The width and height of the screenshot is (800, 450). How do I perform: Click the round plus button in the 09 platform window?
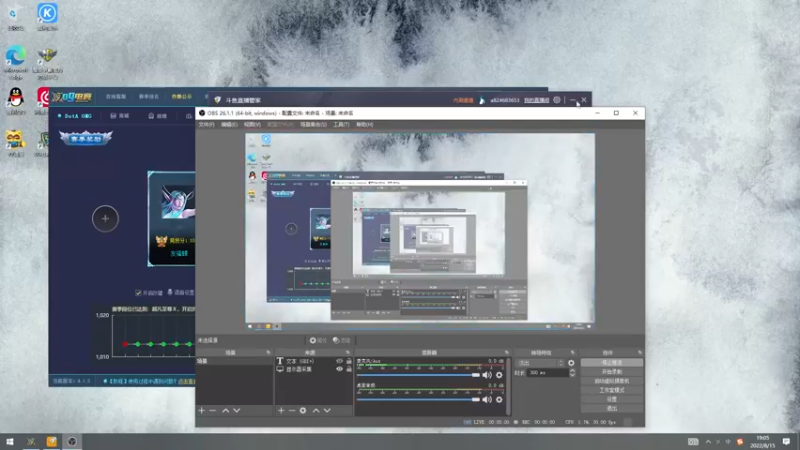pyautogui.click(x=105, y=219)
